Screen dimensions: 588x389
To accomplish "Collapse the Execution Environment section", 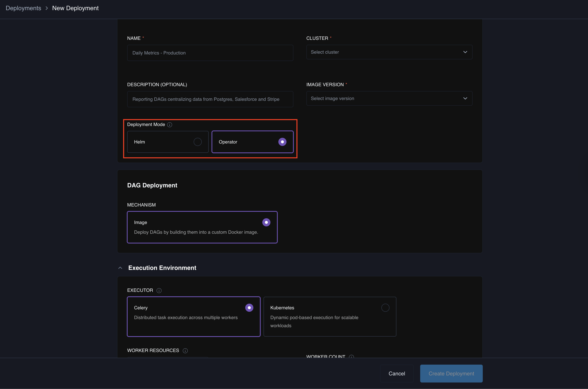I will click(x=120, y=268).
